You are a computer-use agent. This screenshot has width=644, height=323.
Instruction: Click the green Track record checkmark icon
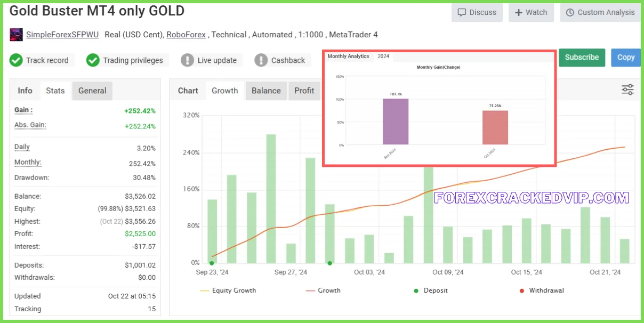[16, 60]
